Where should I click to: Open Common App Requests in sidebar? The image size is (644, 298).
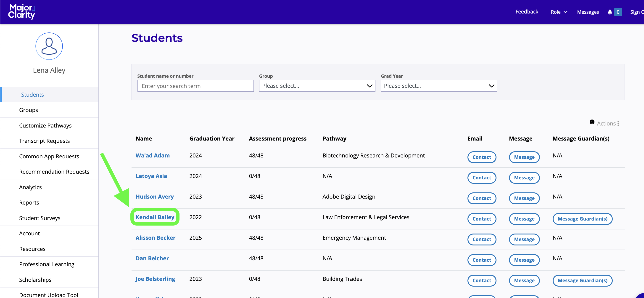pos(49,156)
